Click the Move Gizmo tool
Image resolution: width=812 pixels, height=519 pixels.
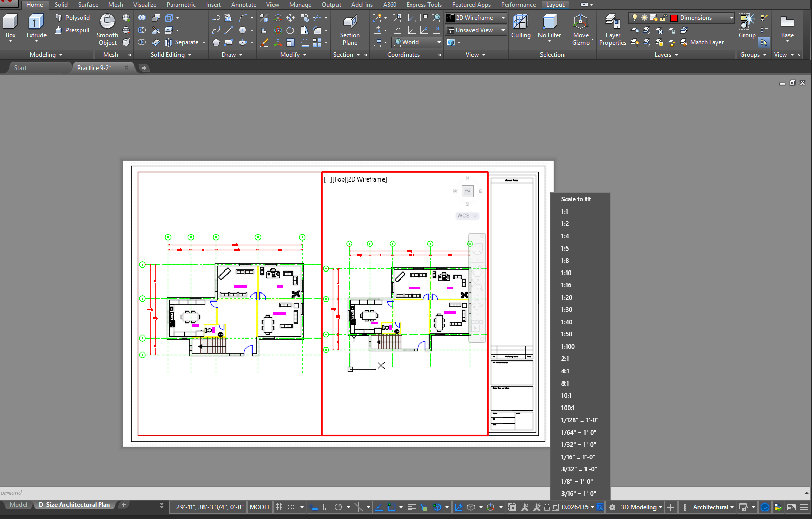tap(580, 30)
